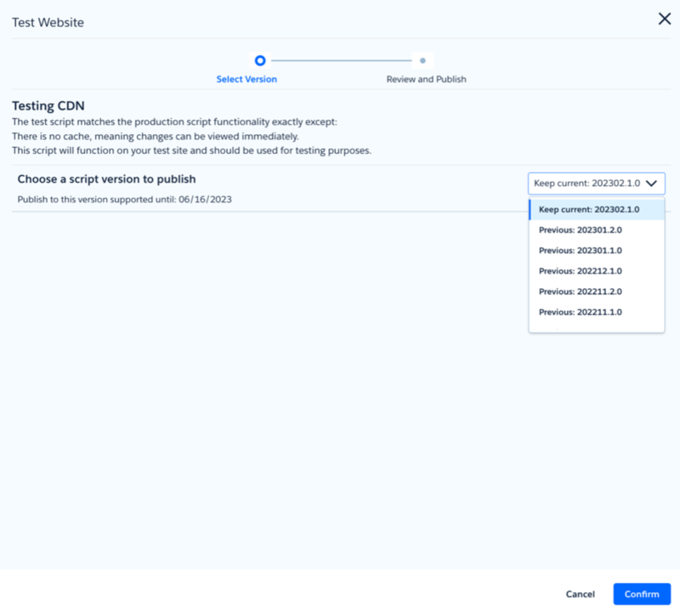Click the Test Website dialog title
This screenshot has height=616, width=680.
click(x=48, y=22)
